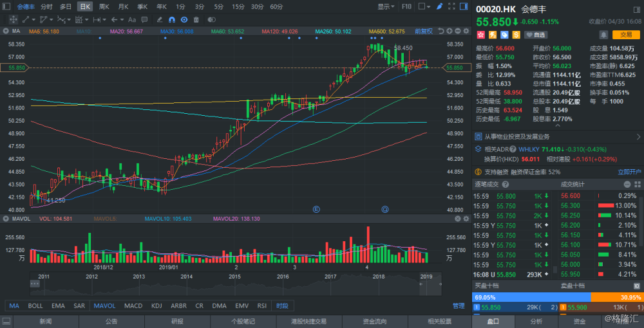
Task: Select the move/pan crosshair tool
Action: [x=13, y=19]
